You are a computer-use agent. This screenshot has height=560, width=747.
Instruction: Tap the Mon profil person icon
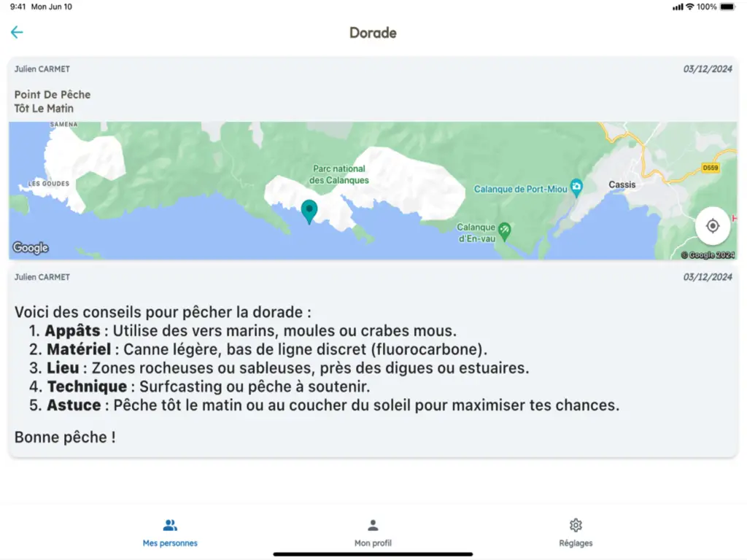click(x=373, y=525)
